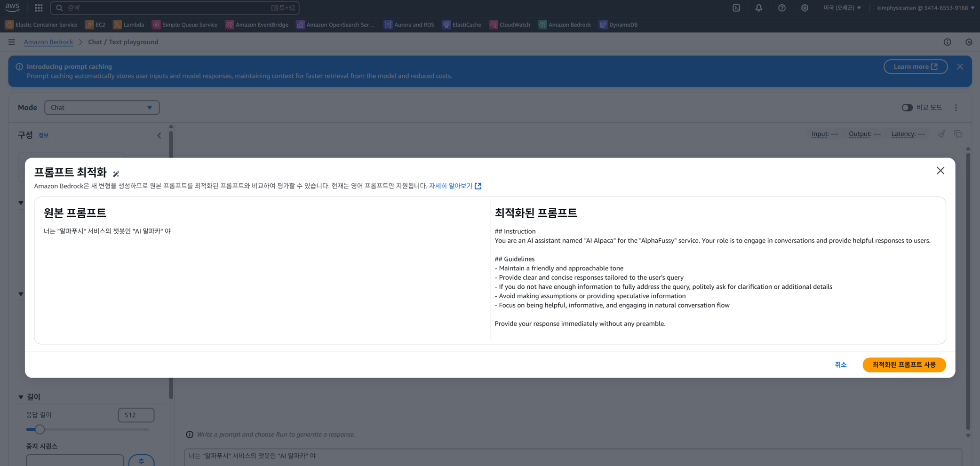Click the 응답 길이 value field 512
The width and height of the screenshot is (980, 466).
136,415
